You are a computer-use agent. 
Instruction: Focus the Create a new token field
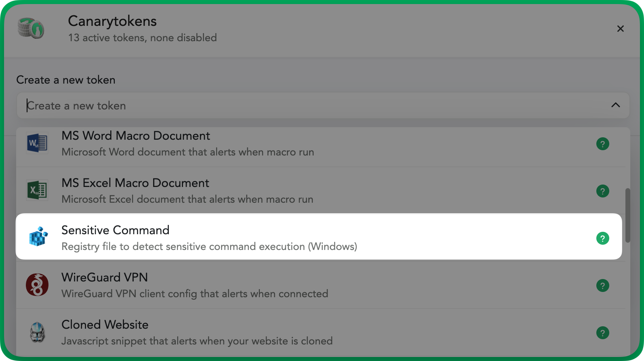[x=323, y=105]
